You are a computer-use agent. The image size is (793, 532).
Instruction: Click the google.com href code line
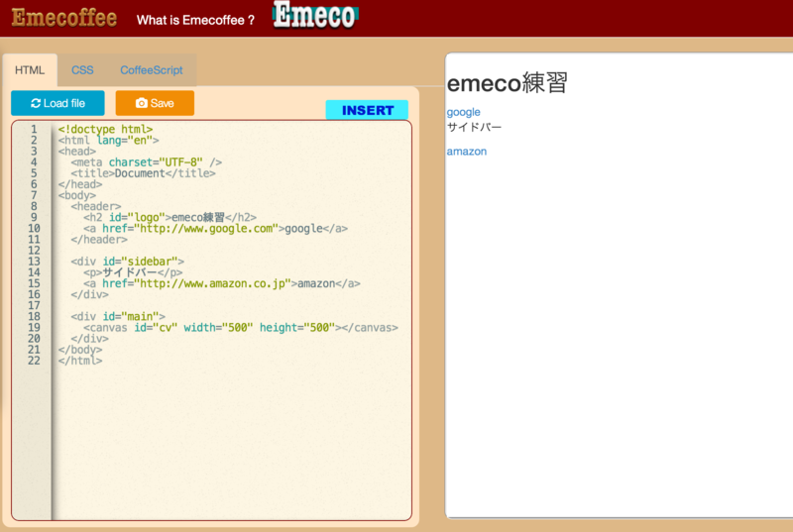click(215, 229)
